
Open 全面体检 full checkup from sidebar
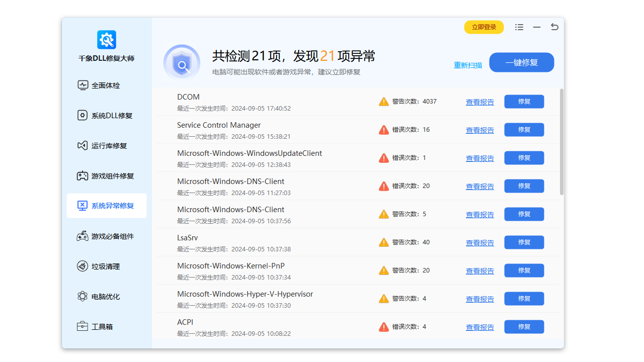[x=106, y=85]
